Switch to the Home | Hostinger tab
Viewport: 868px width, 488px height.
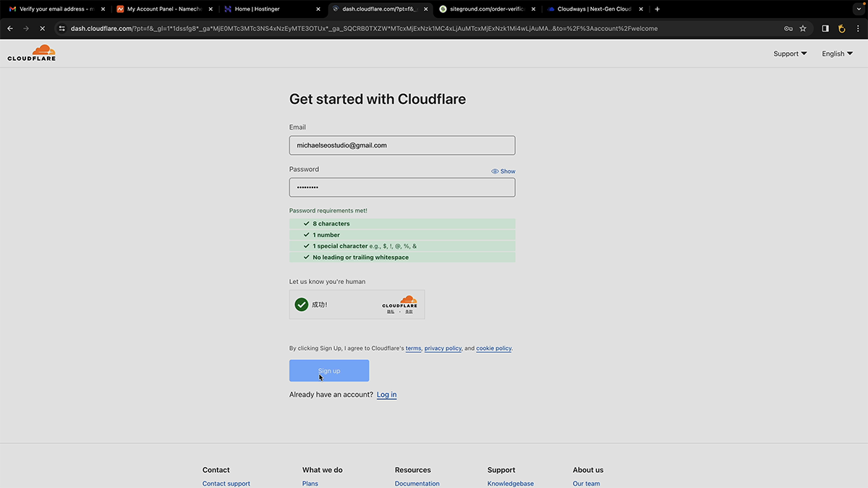coord(273,9)
